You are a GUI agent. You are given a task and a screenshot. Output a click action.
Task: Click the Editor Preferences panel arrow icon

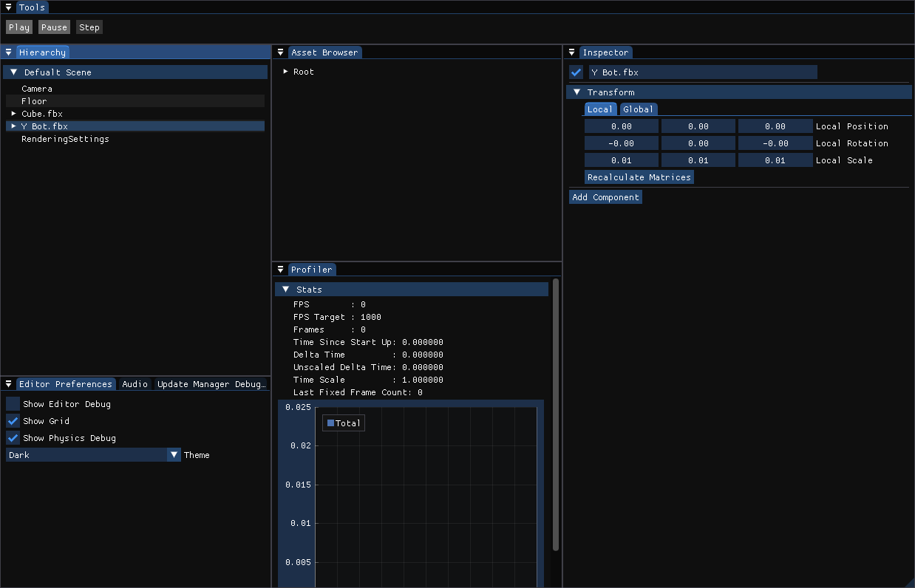coord(8,384)
